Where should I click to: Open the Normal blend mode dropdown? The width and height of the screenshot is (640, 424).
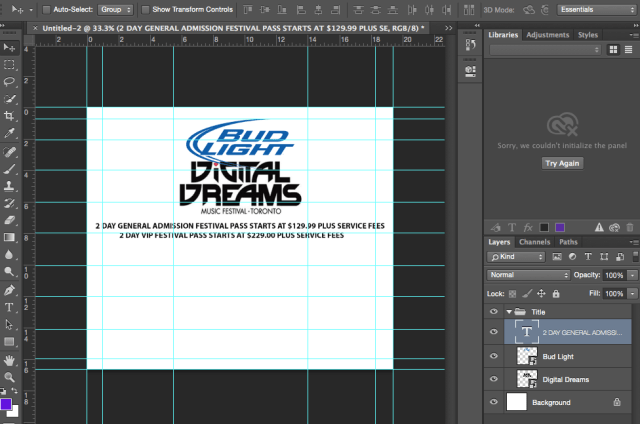[x=528, y=275]
